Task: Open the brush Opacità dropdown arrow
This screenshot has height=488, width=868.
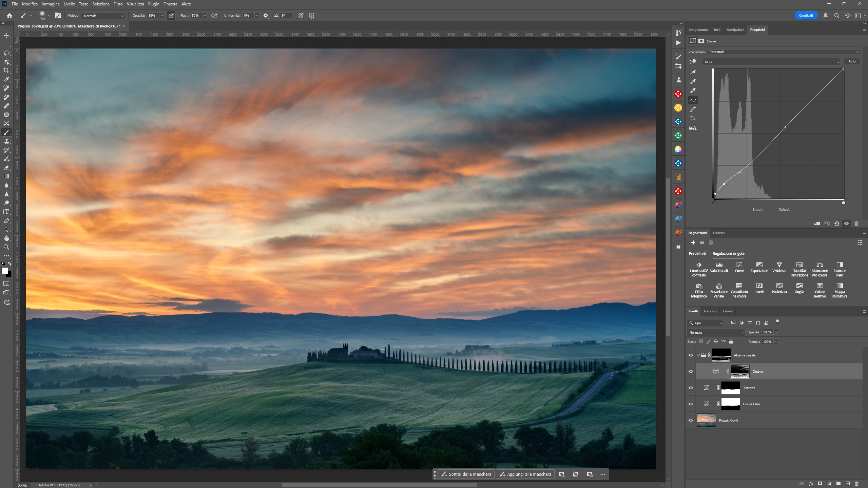Action: coord(162,16)
